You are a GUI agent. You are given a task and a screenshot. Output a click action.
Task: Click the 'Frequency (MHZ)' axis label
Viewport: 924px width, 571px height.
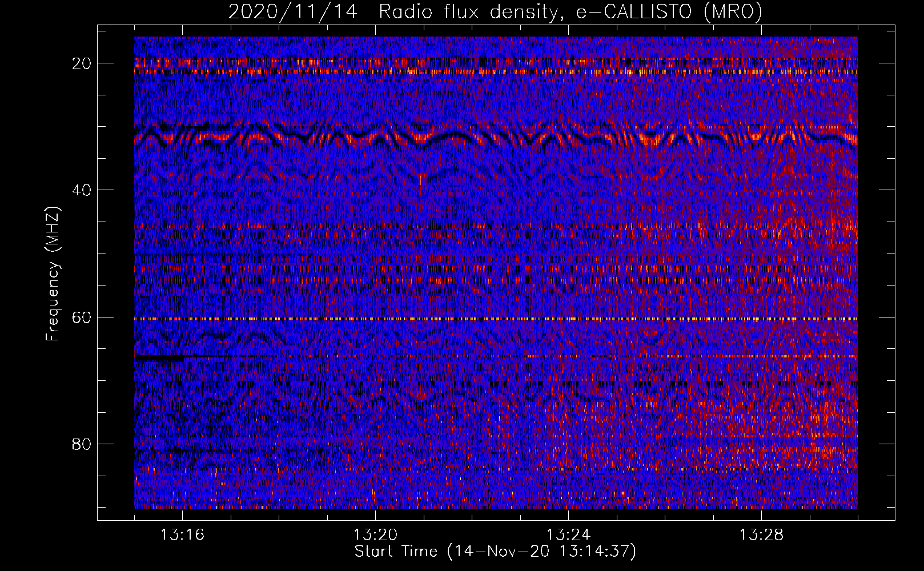tap(53, 274)
